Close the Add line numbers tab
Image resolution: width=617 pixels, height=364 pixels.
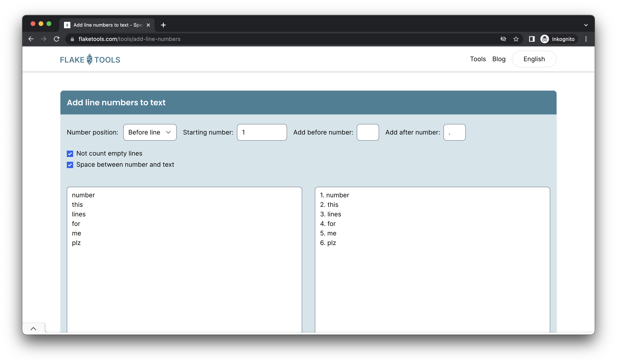click(148, 25)
